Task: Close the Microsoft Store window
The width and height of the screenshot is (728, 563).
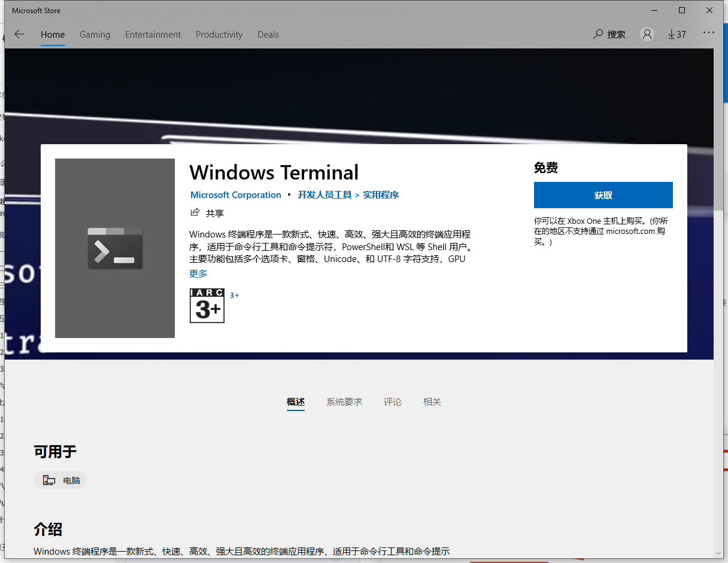Action: (709, 10)
